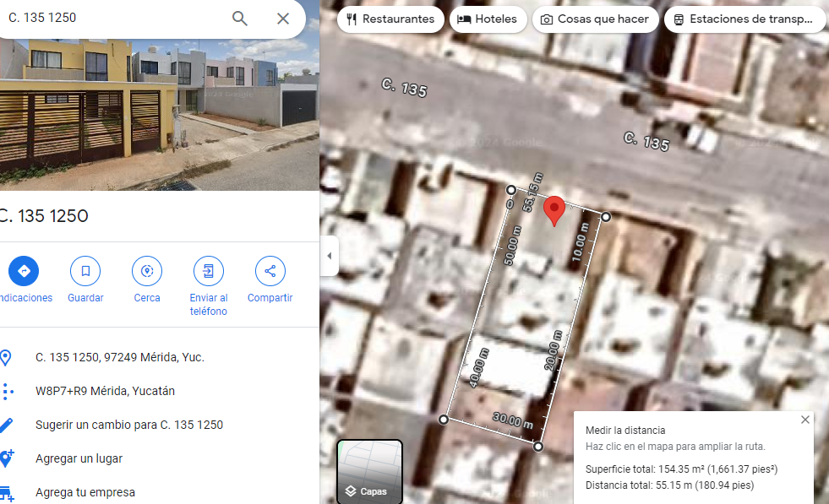
Task: Close the Medir la distancia box
Action: pyautogui.click(x=804, y=420)
